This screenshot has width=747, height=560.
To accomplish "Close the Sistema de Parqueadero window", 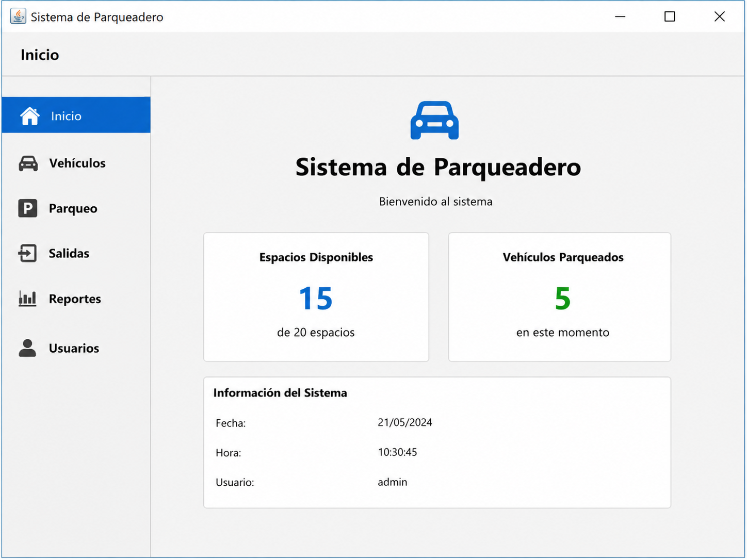I will [720, 17].
